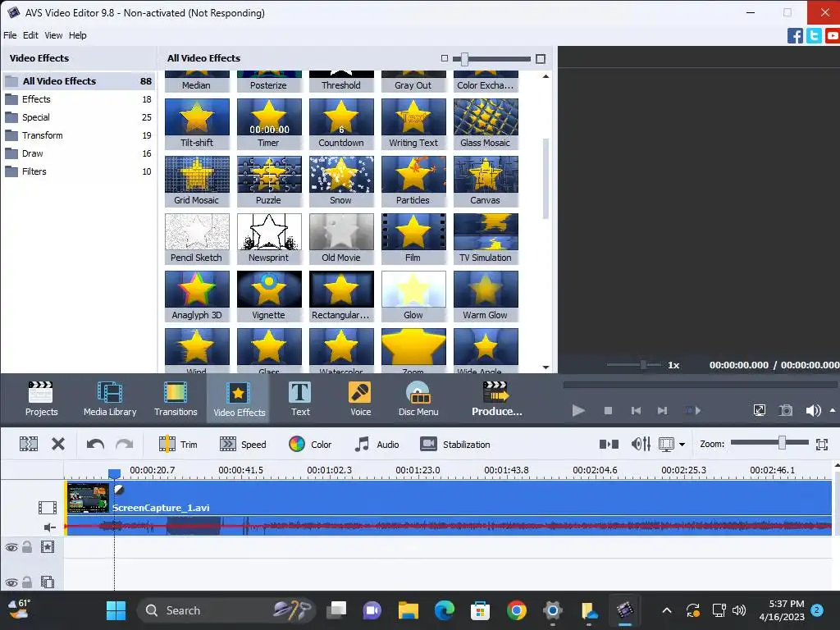Take a snapshot with camera icon

(x=786, y=410)
